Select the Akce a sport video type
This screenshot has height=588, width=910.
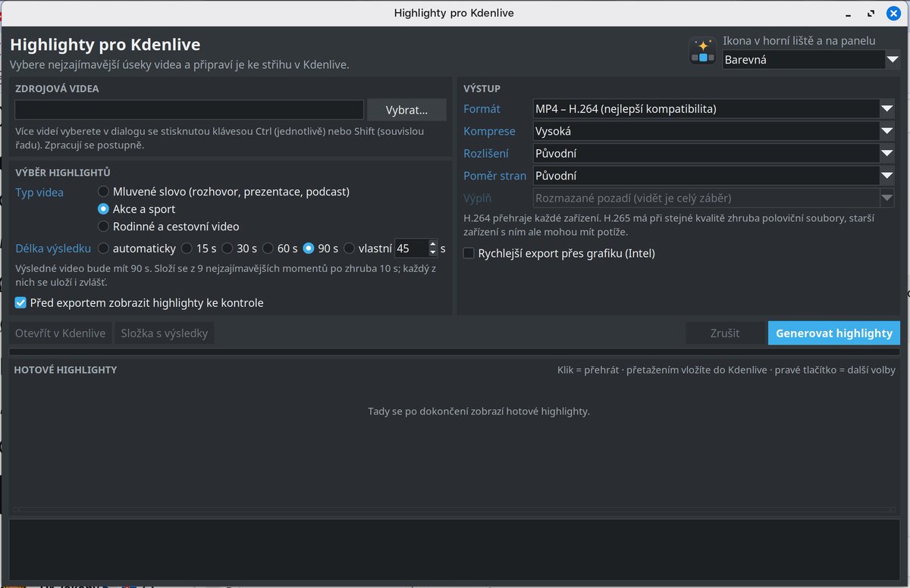pos(136,209)
